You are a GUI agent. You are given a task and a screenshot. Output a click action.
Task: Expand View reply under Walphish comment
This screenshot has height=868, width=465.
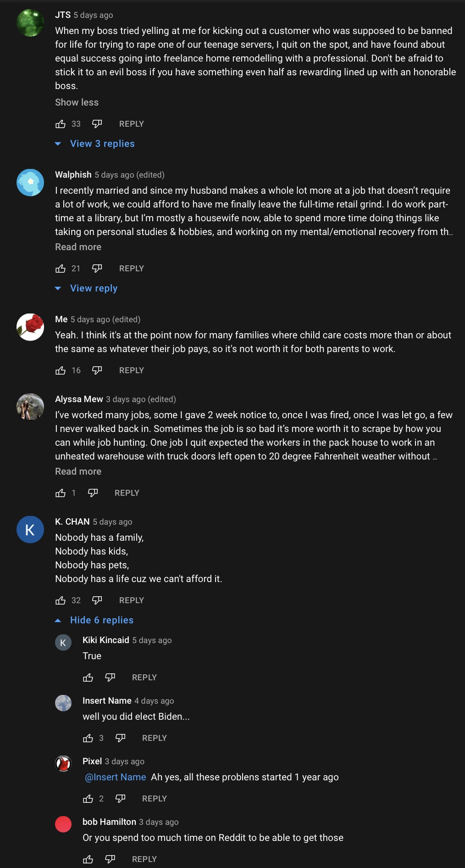click(94, 288)
